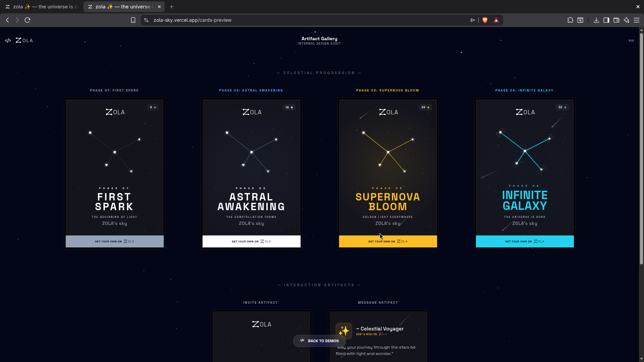Close the active zola tab
The height and width of the screenshot is (362, 644).
159,7
